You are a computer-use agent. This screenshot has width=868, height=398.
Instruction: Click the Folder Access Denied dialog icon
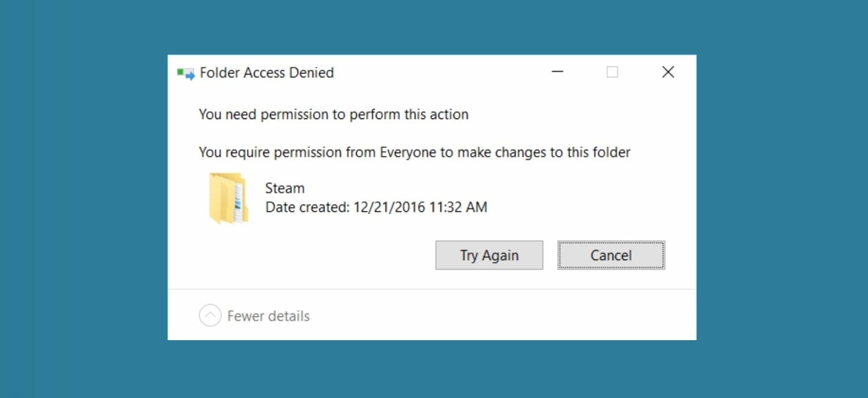[183, 72]
